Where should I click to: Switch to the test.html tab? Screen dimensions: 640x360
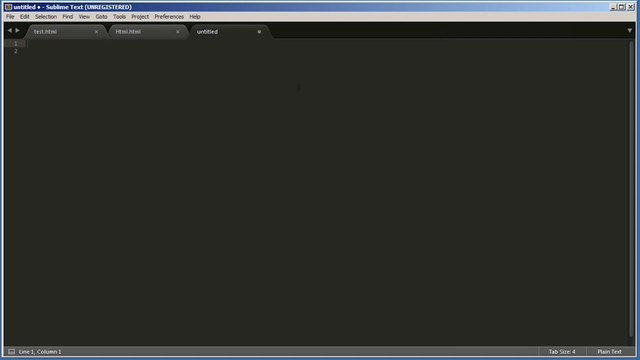pyautogui.click(x=65, y=31)
